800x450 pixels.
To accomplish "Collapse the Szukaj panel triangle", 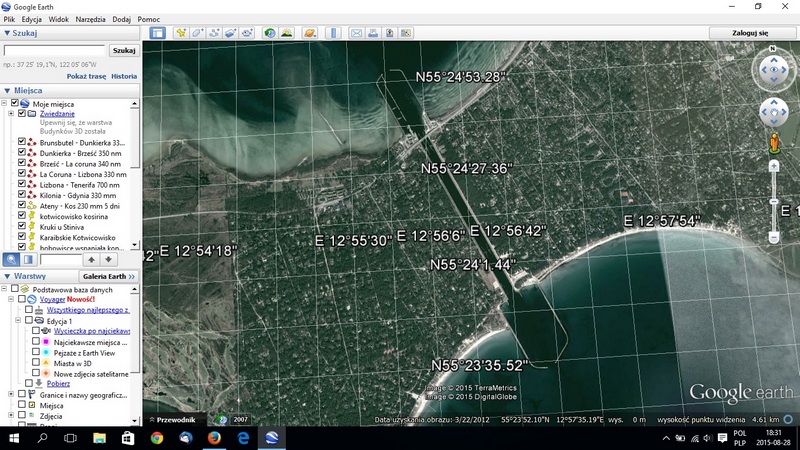I will [x=7, y=33].
